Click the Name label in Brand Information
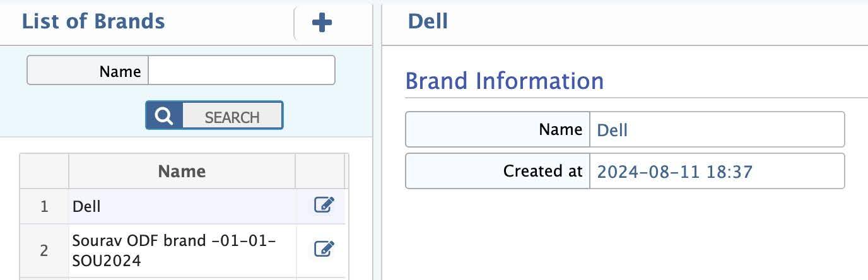868x280 pixels. 560,129
